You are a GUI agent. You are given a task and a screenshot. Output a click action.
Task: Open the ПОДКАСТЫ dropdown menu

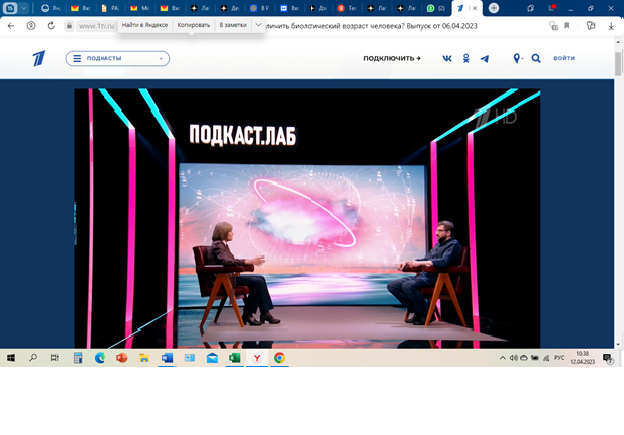(x=118, y=58)
